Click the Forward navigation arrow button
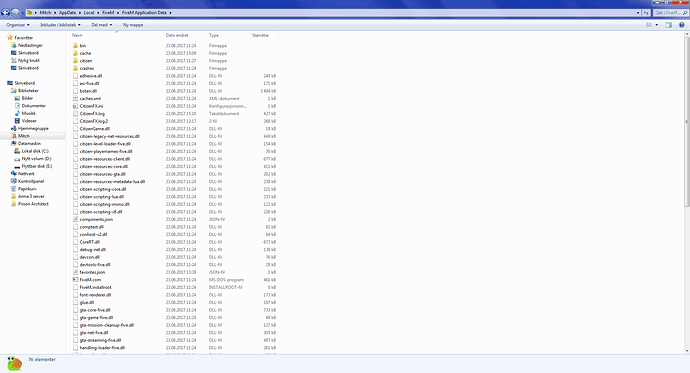The image size is (690, 373). pos(15,13)
